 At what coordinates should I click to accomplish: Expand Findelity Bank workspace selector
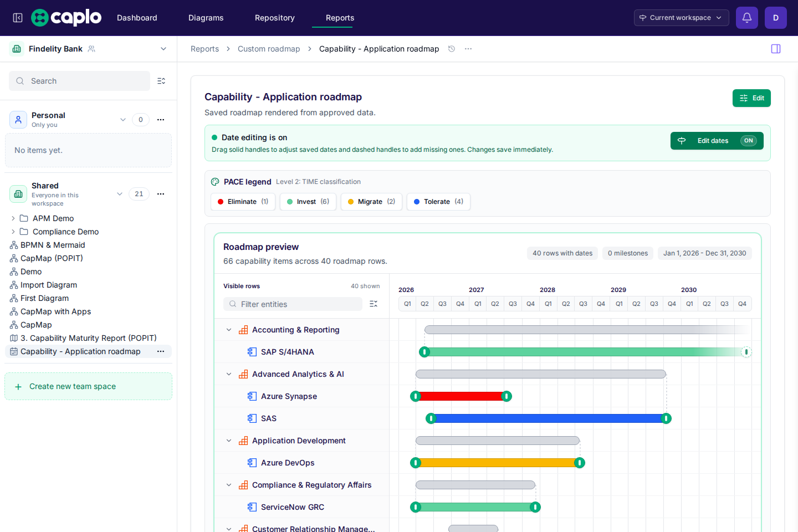tap(163, 49)
